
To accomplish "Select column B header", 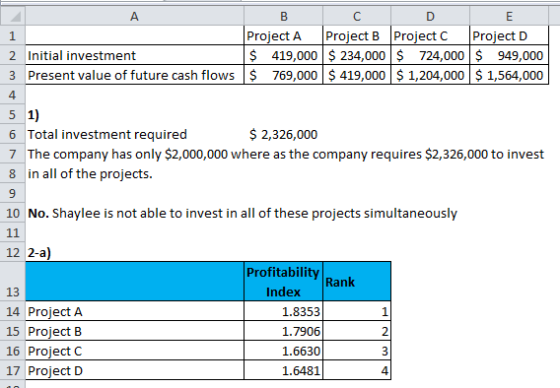I will point(283,16).
